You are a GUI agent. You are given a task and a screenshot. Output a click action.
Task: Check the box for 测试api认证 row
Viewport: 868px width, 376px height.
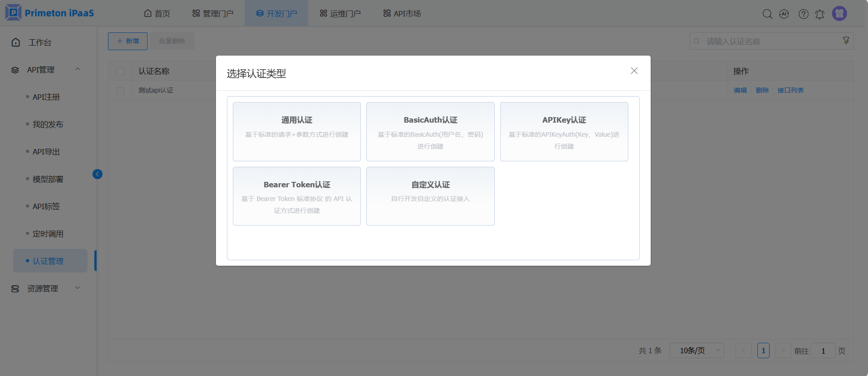121,91
